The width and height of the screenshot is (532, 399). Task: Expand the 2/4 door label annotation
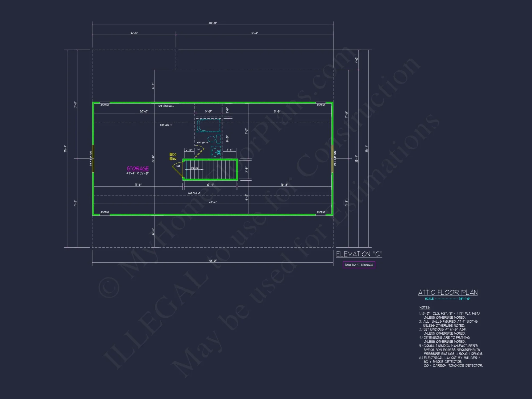pos(198,149)
